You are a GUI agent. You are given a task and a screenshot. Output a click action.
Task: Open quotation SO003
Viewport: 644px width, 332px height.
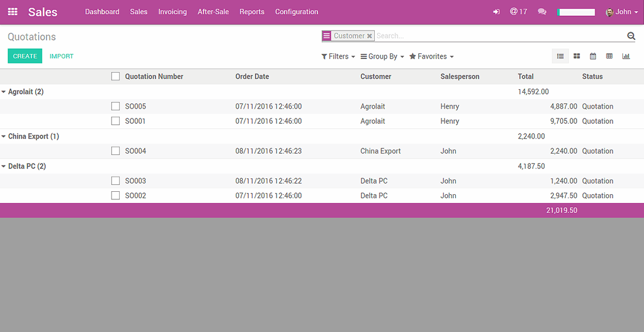pos(135,181)
